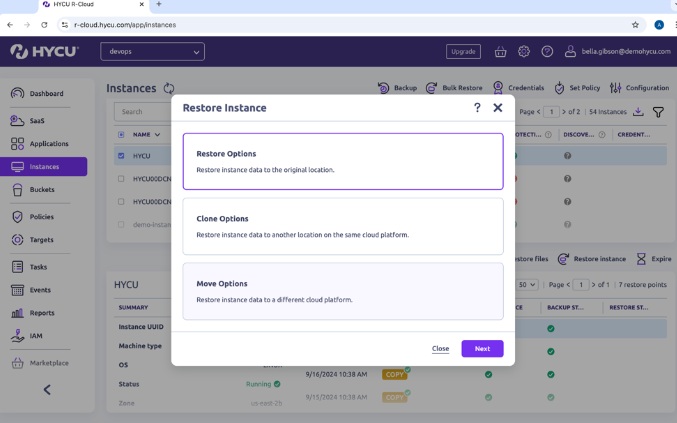
Task: Open the marketplace basket icon in top bar
Action: pyautogui.click(x=499, y=51)
